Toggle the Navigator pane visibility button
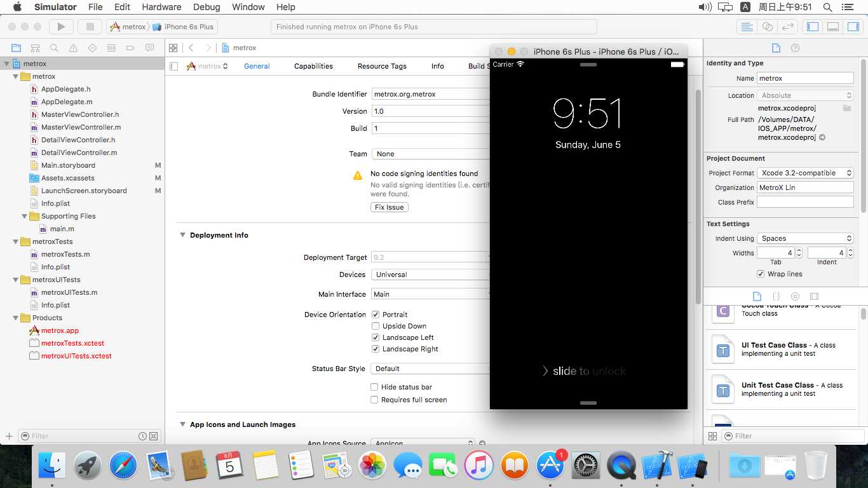 point(813,27)
